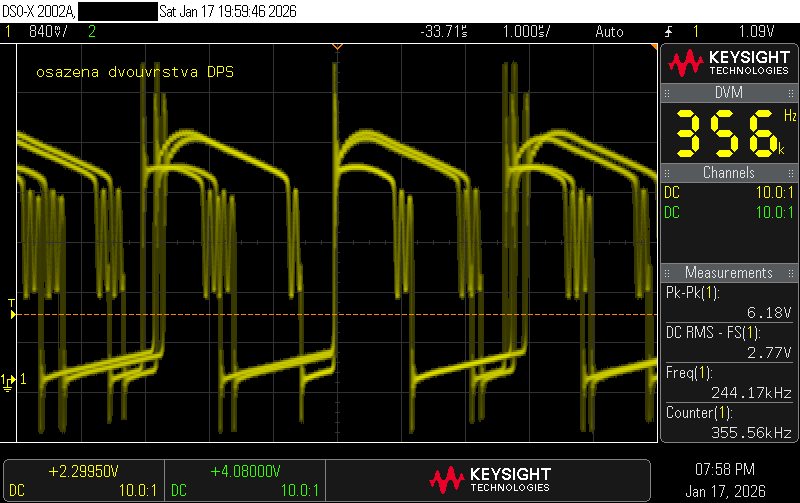Click the 1.000s/ horizontal timebase setting

coord(526,32)
